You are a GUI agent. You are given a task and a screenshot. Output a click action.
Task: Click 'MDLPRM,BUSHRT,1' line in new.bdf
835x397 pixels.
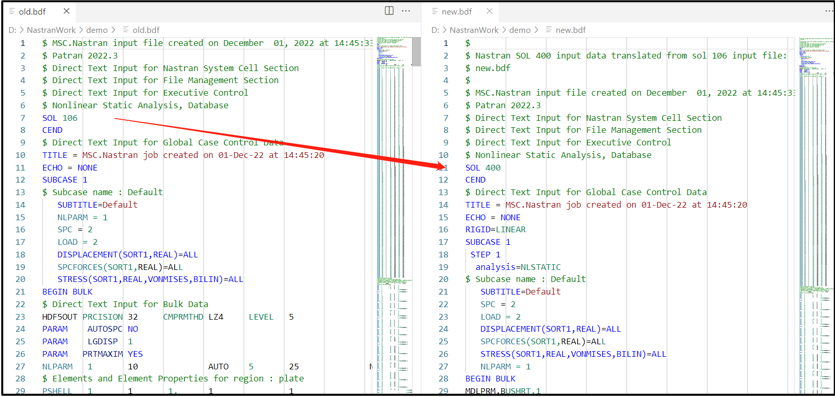coord(503,391)
